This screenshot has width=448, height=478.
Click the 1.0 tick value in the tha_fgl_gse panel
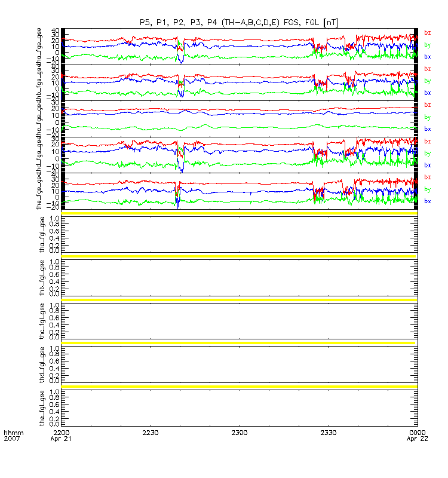point(54,219)
